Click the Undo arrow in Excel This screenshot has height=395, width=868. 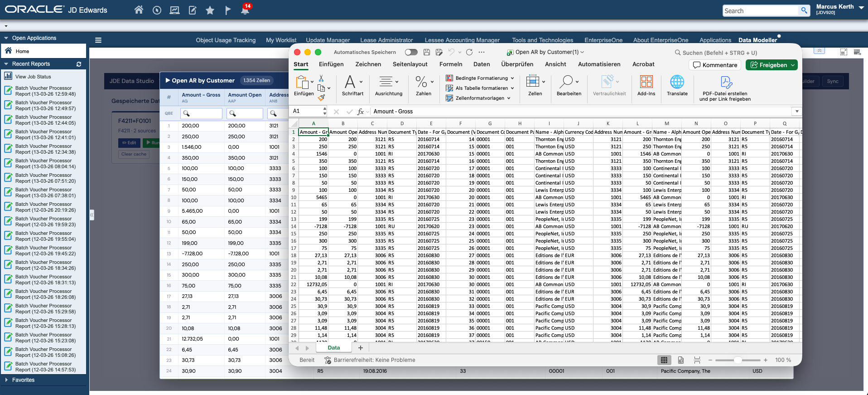pyautogui.click(x=451, y=52)
